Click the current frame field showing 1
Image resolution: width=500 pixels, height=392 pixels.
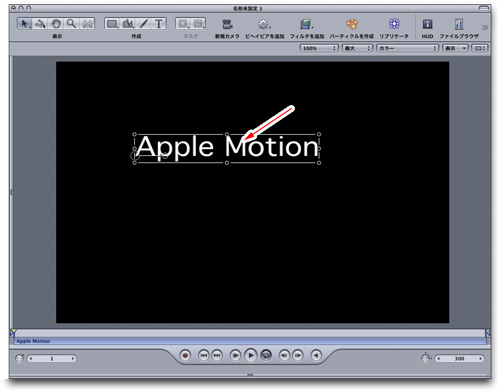click(x=52, y=359)
